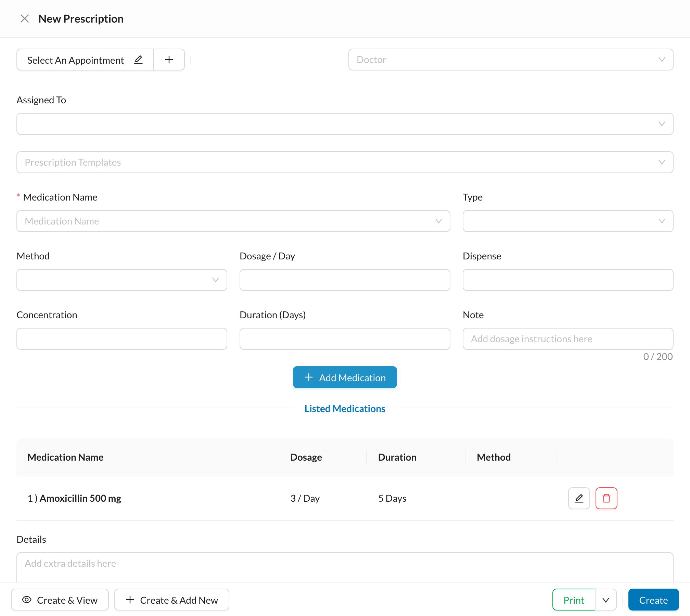The width and height of the screenshot is (690, 616).
Task: Click the plus icon to add an appointment
Action: (x=169, y=60)
